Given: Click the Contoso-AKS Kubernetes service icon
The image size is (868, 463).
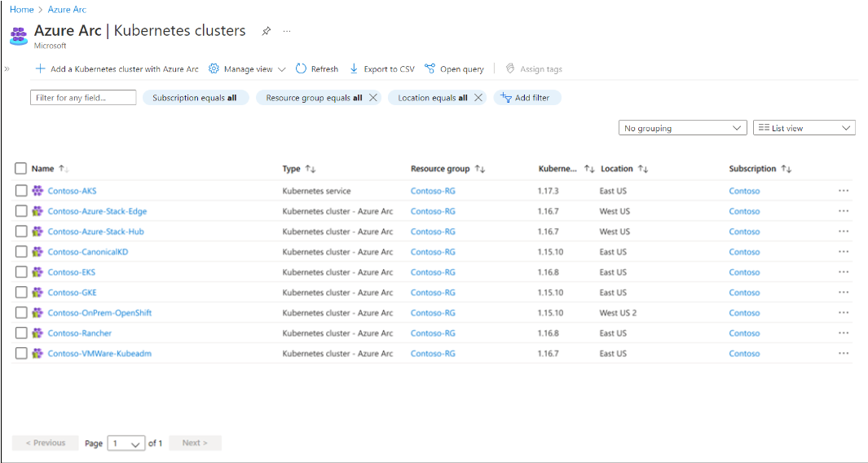Looking at the screenshot, I should pyautogui.click(x=37, y=191).
